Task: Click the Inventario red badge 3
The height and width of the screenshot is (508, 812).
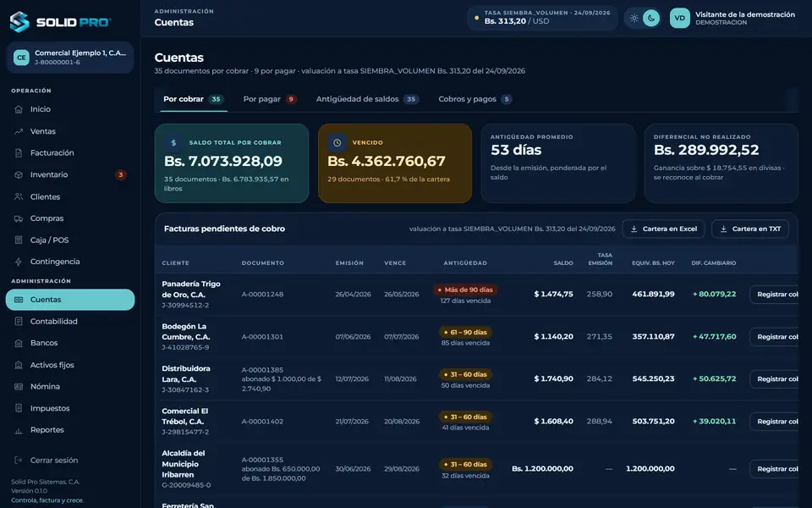Action: click(x=121, y=174)
